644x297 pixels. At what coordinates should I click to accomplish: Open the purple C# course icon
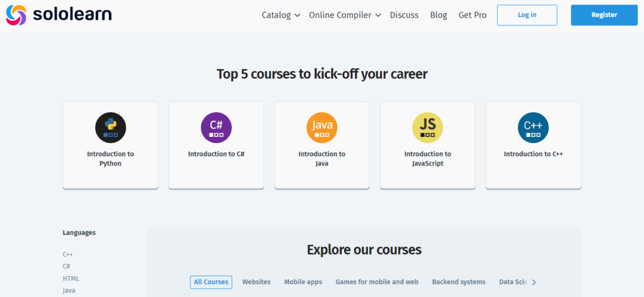pos(216,128)
